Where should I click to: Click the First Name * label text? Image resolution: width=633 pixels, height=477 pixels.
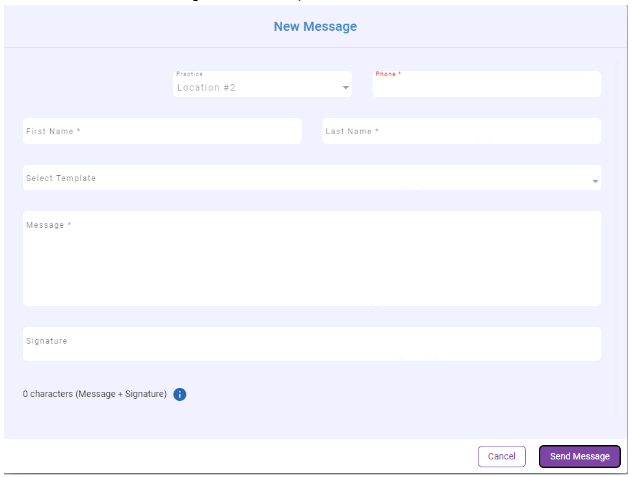click(x=54, y=131)
